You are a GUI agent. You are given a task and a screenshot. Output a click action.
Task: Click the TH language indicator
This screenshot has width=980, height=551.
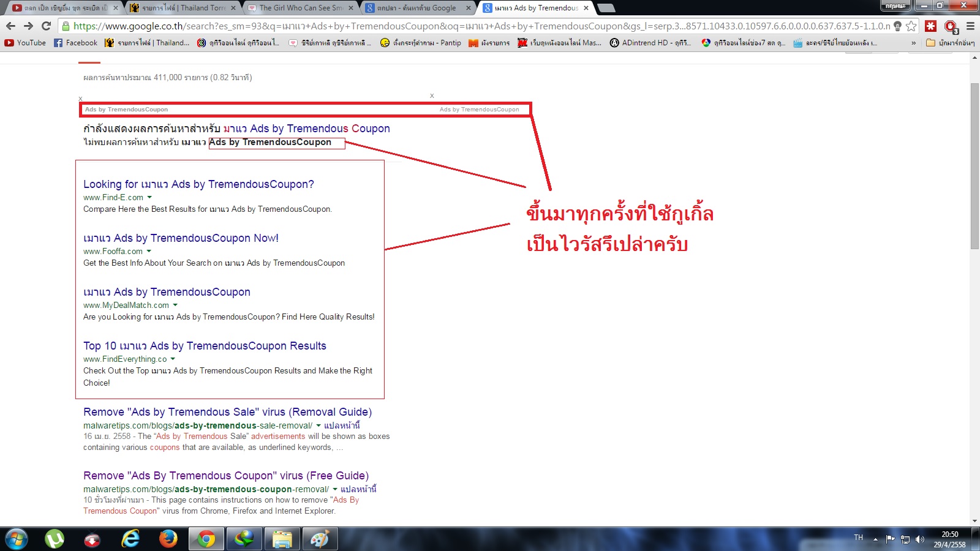point(859,538)
